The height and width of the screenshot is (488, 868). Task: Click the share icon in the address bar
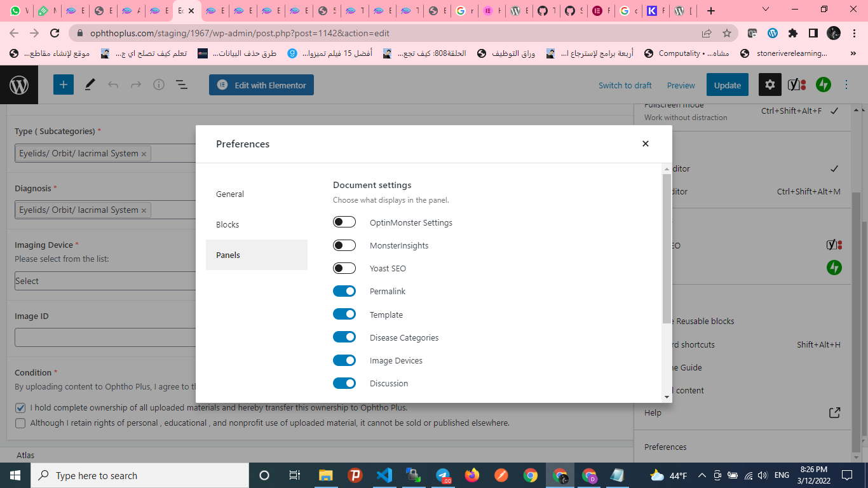(x=707, y=33)
